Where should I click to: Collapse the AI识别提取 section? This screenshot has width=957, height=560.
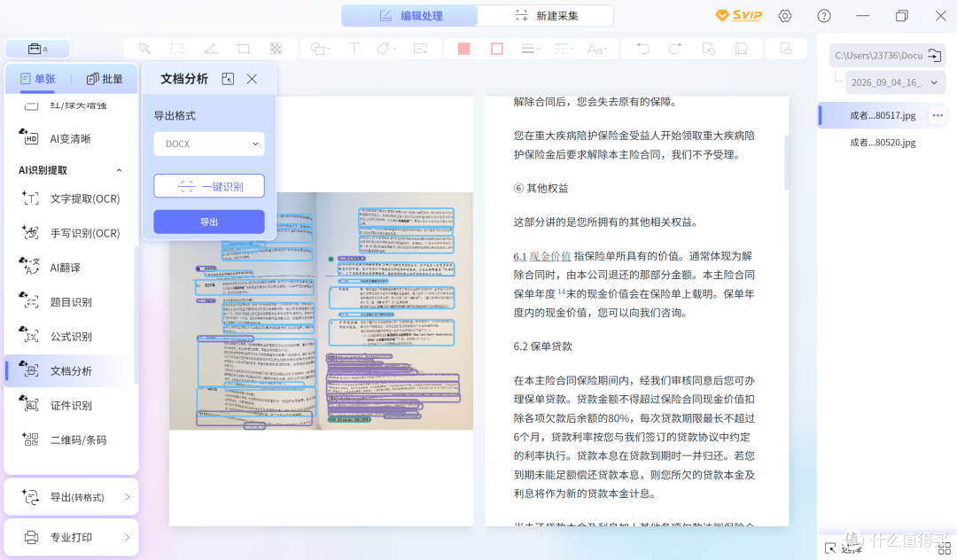point(119,170)
